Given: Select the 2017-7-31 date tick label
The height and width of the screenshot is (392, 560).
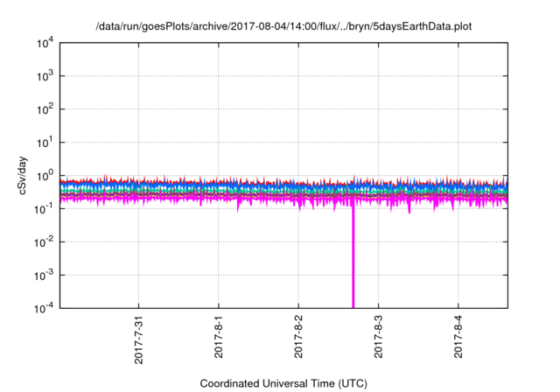Looking at the screenshot, I should click(138, 339).
